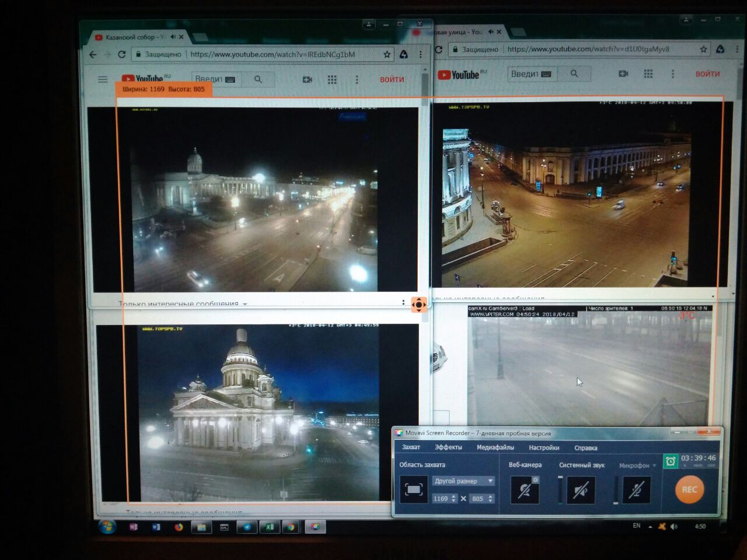
Task: Click the upload video camera icon in left window
Action: click(308, 79)
